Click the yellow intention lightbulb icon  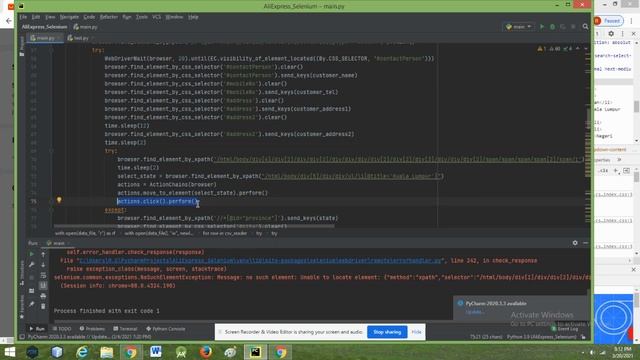tap(59, 200)
